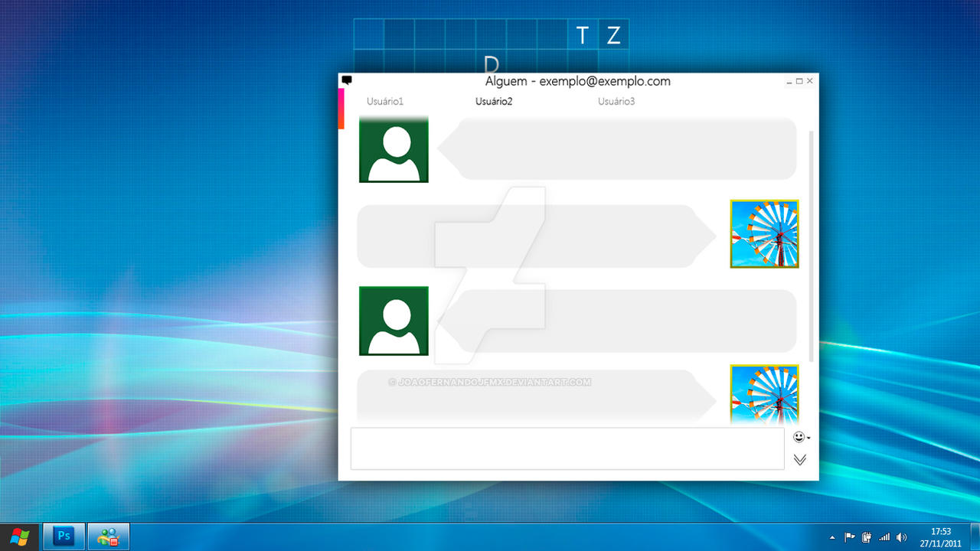
Task: Open the volume speaker tray icon
Action: click(901, 537)
